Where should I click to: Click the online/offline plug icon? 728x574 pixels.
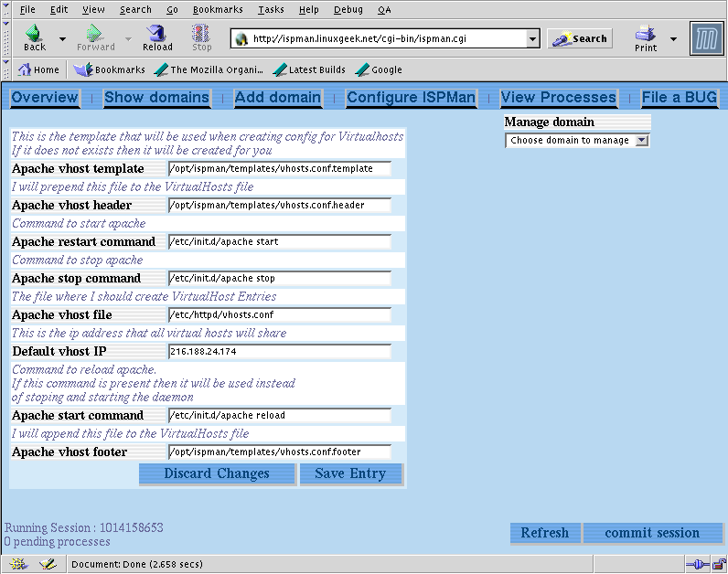[x=697, y=564]
